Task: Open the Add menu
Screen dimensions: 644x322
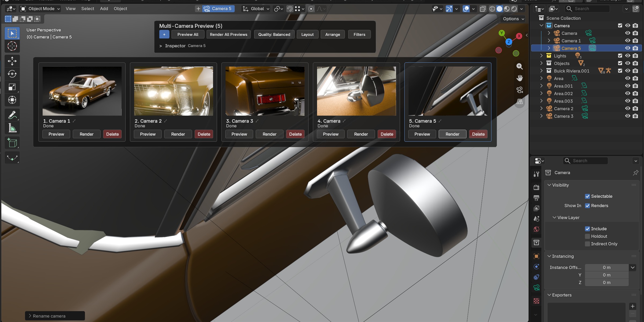Action: coord(104,9)
